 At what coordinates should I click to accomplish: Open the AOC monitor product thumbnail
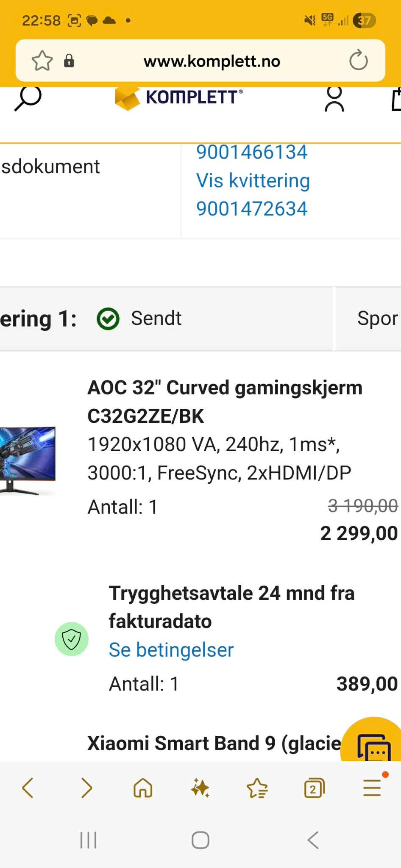click(x=28, y=461)
